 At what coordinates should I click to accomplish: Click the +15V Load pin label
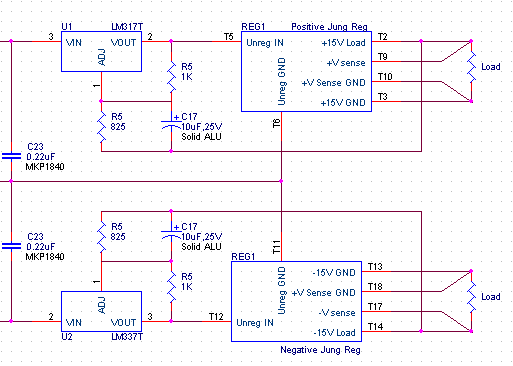(x=343, y=43)
